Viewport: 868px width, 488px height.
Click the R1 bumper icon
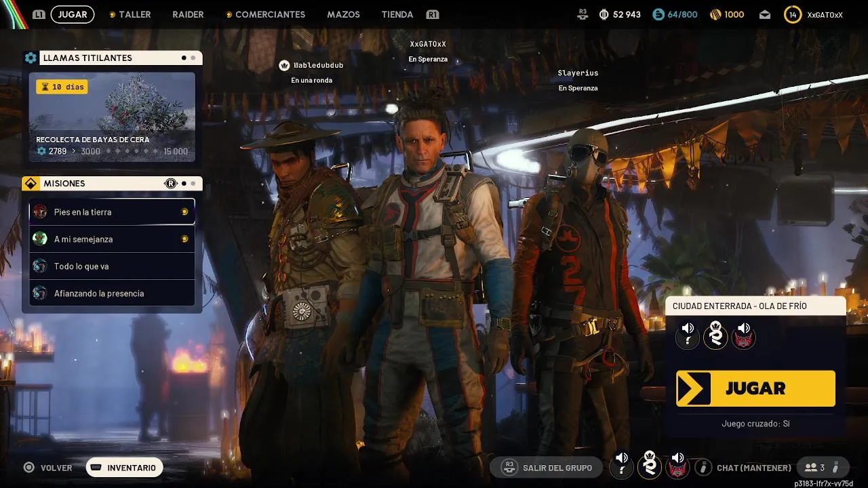432,14
